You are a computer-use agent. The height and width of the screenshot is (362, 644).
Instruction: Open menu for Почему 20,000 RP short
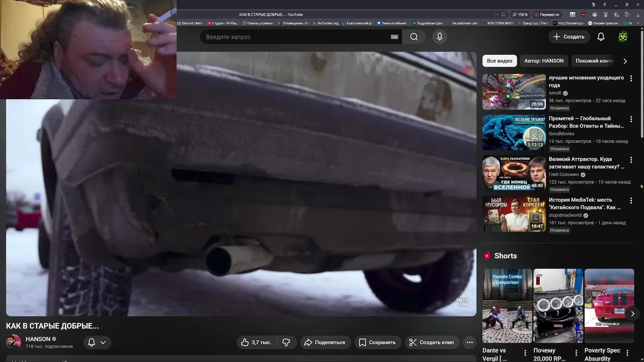[x=576, y=353]
